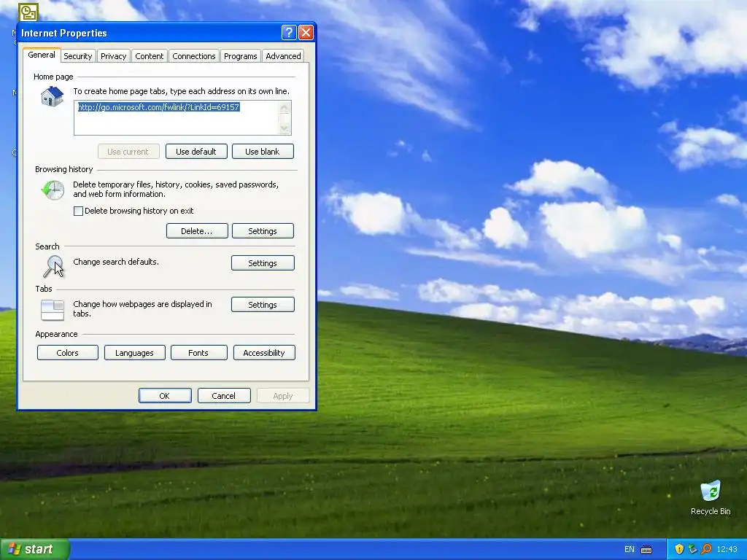This screenshot has height=560, width=747.
Task: Click the Delete... browsing history button
Action: [x=197, y=231]
